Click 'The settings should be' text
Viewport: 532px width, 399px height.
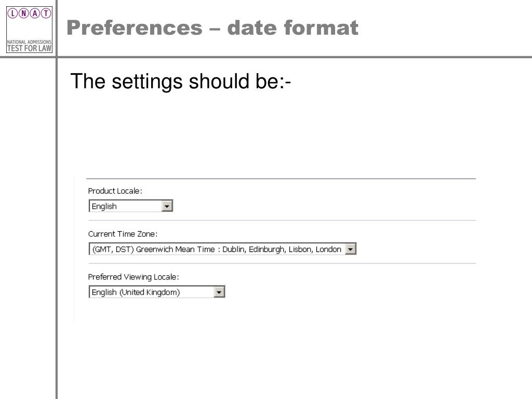[180, 82]
